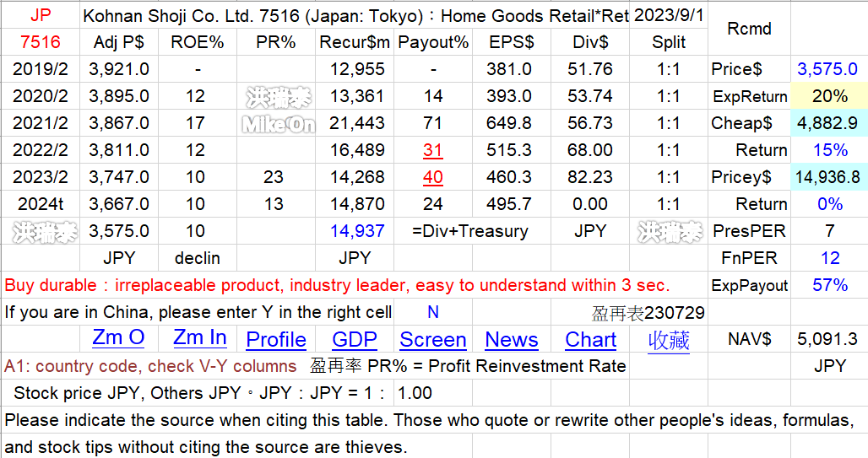Viewport: 868px width, 458px height.
Task: Select the Rcmd header cell
Action: [749, 29]
